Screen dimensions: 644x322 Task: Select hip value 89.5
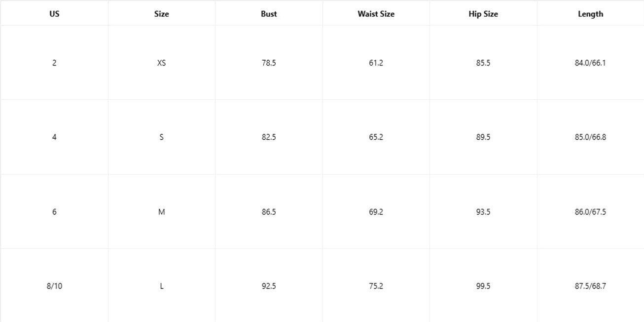point(483,137)
